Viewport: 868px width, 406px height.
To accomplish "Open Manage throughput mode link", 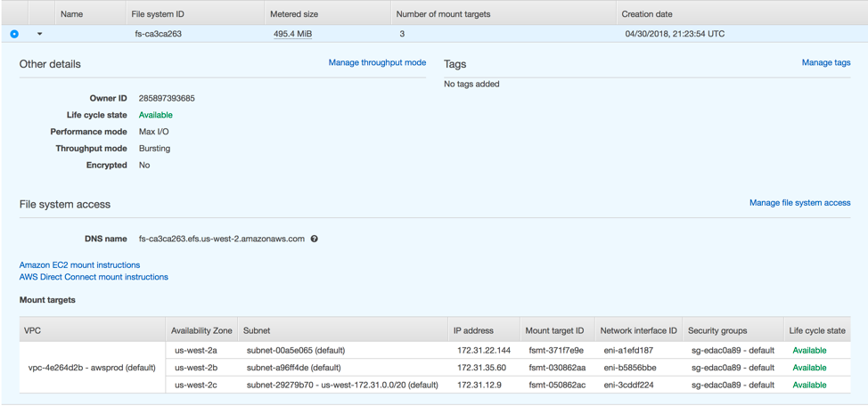I will 377,63.
